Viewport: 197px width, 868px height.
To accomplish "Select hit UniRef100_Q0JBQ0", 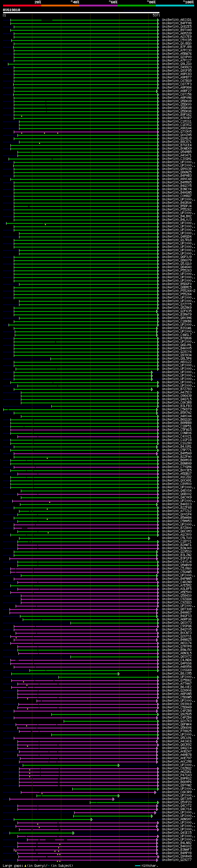I will (x=176, y=43).
